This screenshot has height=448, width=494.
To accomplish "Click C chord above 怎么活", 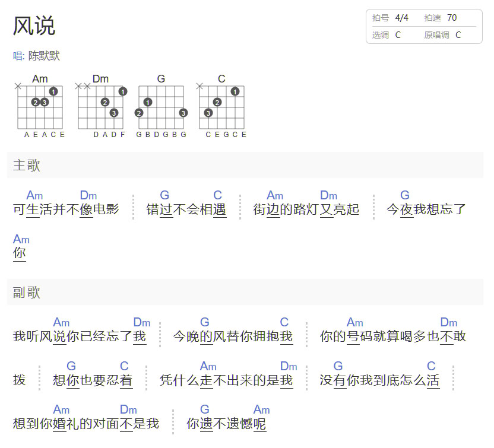I will coord(431,366).
